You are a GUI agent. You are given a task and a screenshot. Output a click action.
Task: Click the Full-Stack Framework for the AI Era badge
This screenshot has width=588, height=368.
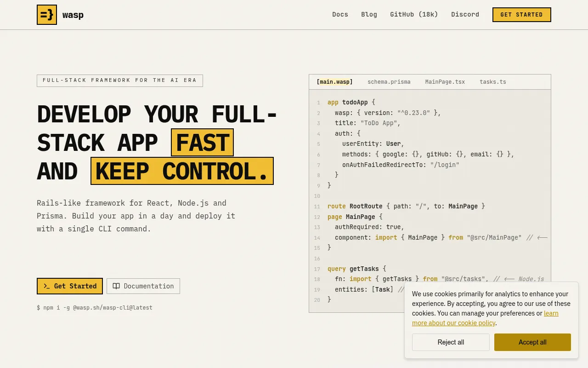pos(120,80)
